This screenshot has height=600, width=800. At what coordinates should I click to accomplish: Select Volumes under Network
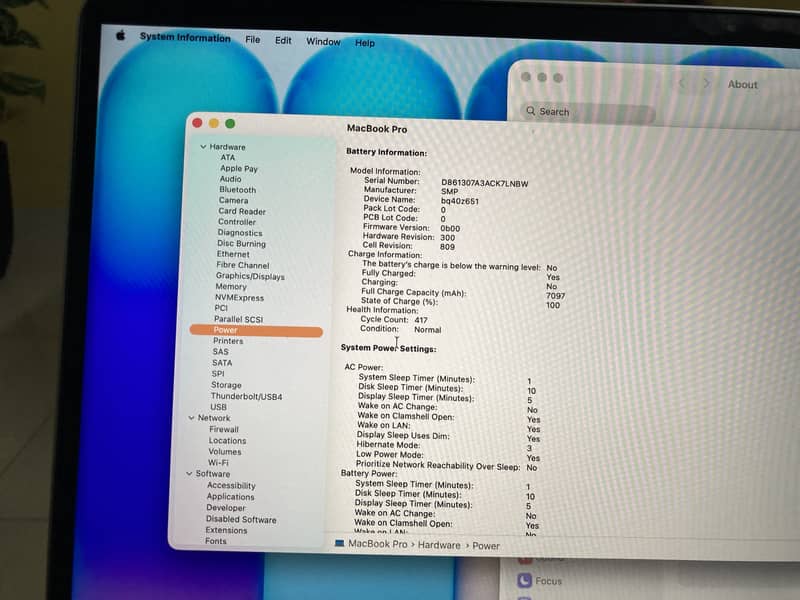[x=224, y=452]
